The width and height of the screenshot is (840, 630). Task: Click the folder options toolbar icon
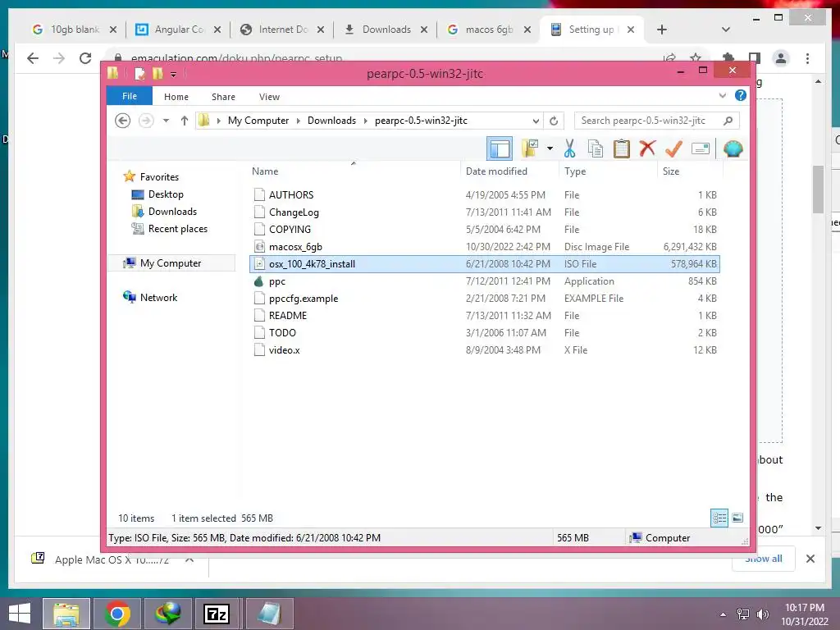(530, 148)
